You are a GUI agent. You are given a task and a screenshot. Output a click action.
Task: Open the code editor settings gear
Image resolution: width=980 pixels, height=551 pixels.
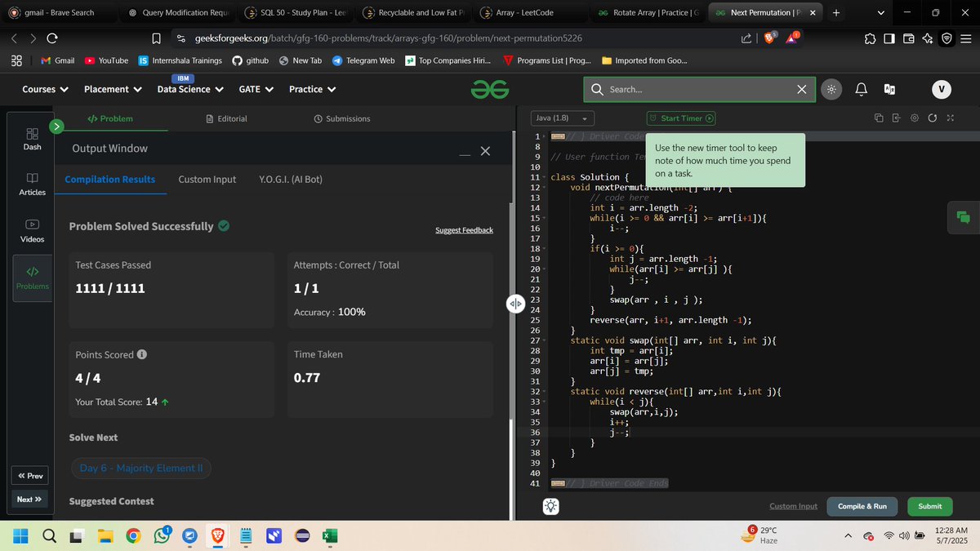(x=914, y=118)
